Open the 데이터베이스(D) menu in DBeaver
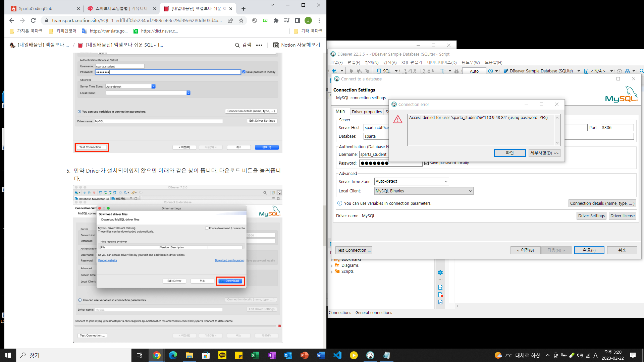Image resolution: width=644 pixels, height=362 pixels. pyautogui.click(x=442, y=63)
